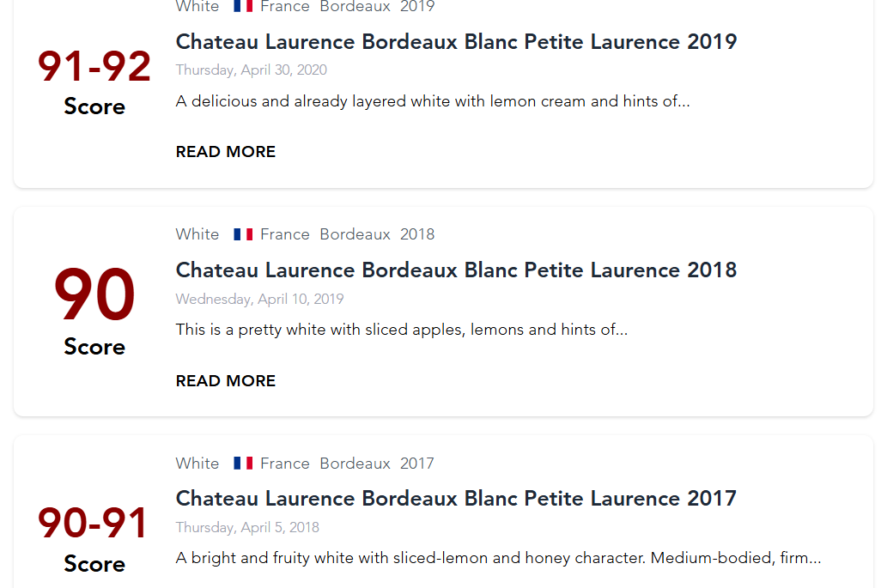Click the France flag icon for 2019 wine

[243, 6]
